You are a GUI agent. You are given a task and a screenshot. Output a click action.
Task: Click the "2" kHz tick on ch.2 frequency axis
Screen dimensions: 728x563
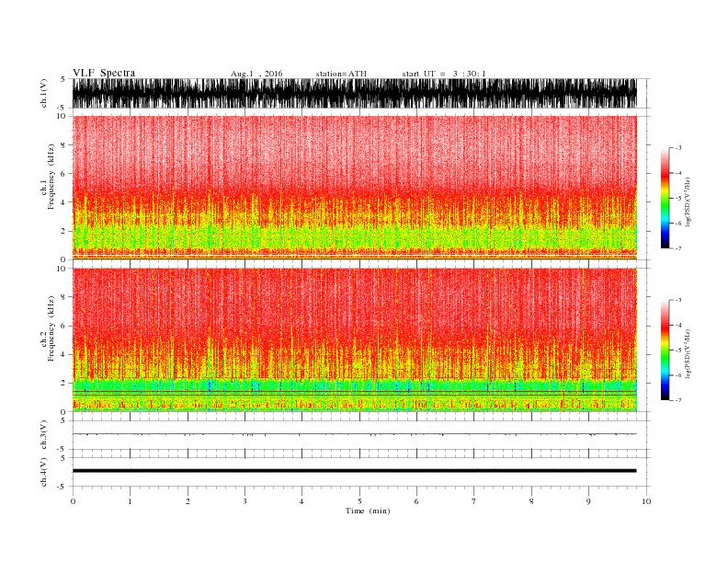click(x=63, y=384)
